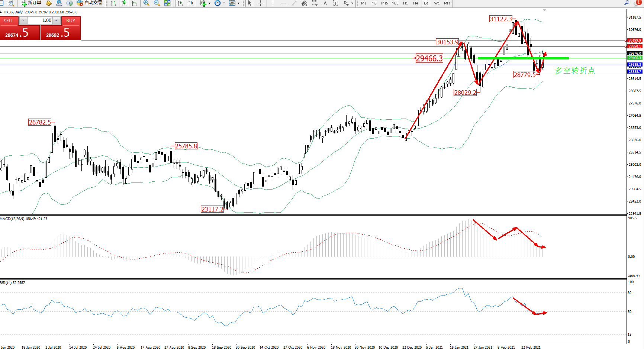Image resolution: width=644 pixels, height=349 pixels.
Task: Click the lot volume input field
Action: pyautogui.click(x=40, y=20)
